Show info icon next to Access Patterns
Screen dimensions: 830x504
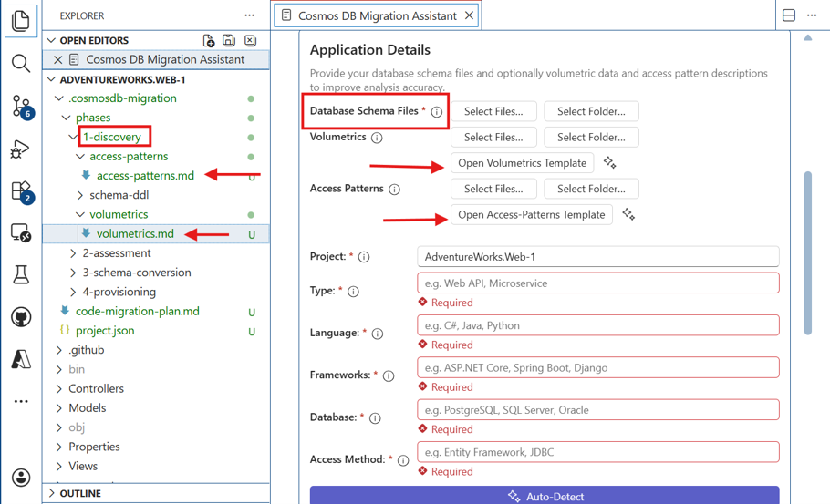pyautogui.click(x=394, y=190)
